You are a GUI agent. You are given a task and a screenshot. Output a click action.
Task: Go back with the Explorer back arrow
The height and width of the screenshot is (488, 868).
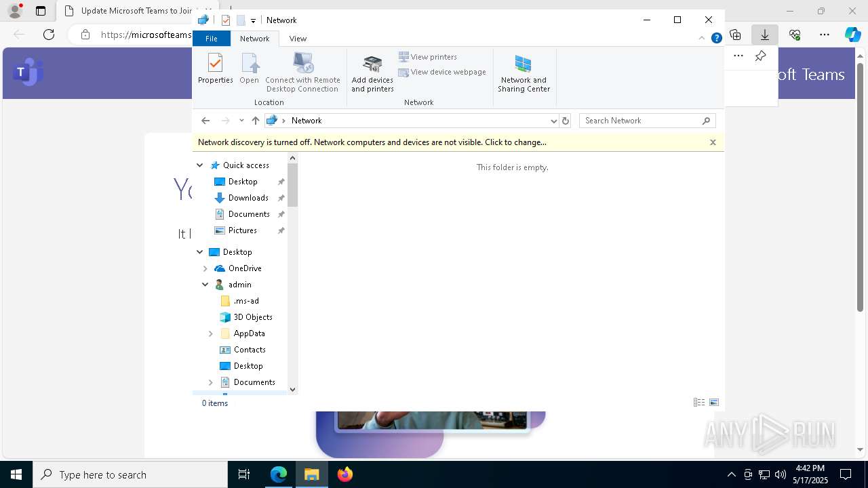205,121
